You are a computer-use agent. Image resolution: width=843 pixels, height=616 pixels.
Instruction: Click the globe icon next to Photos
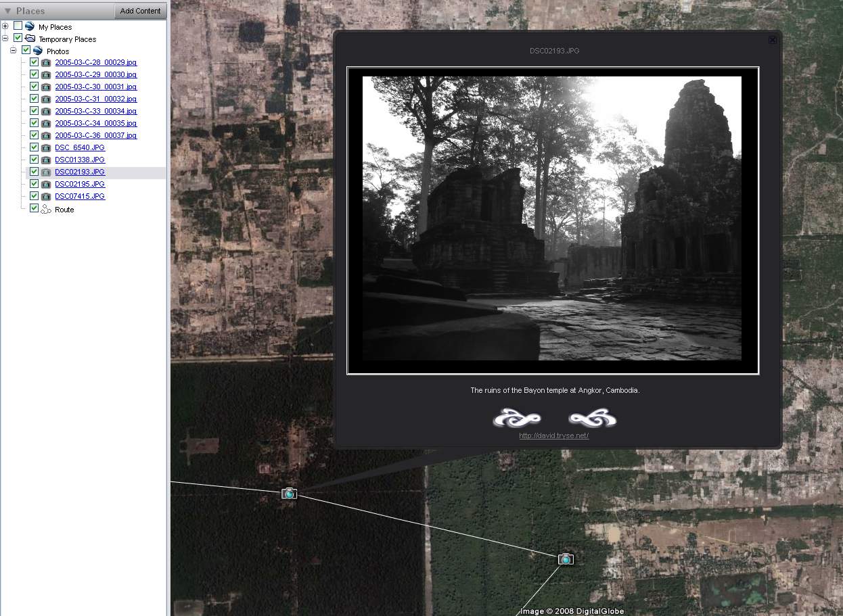(x=38, y=51)
